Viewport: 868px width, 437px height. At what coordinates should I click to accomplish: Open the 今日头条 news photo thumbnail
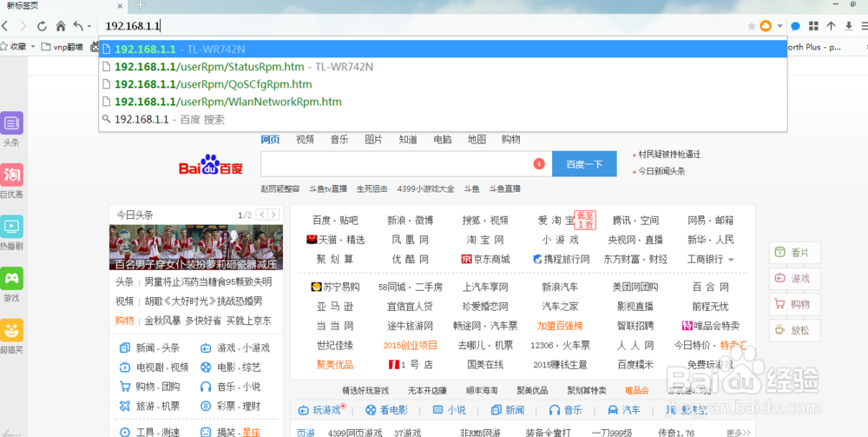pyautogui.click(x=196, y=247)
